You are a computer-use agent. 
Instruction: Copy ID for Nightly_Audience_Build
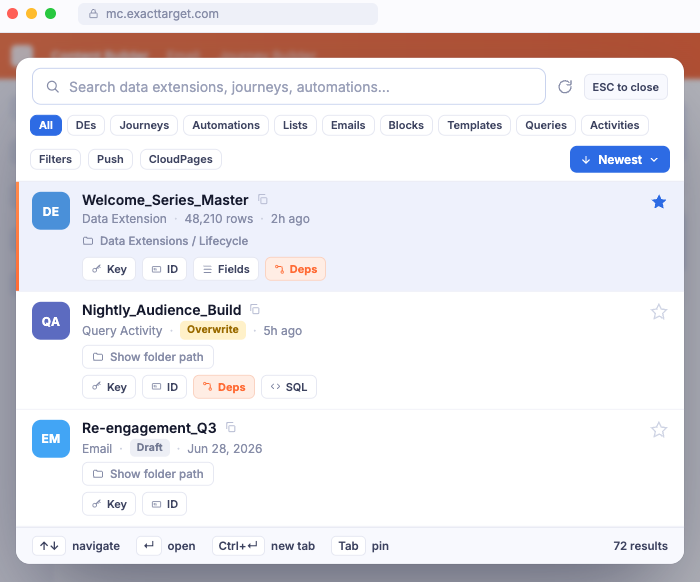click(x=164, y=387)
